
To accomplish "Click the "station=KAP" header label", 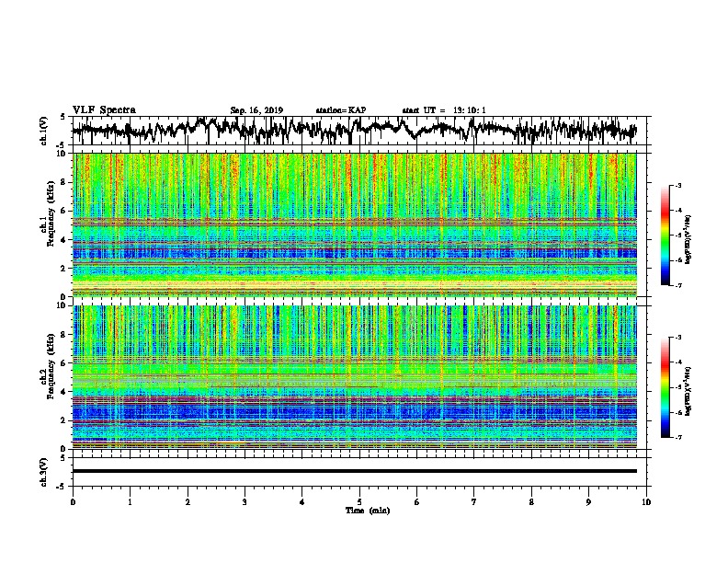I will point(341,110).
